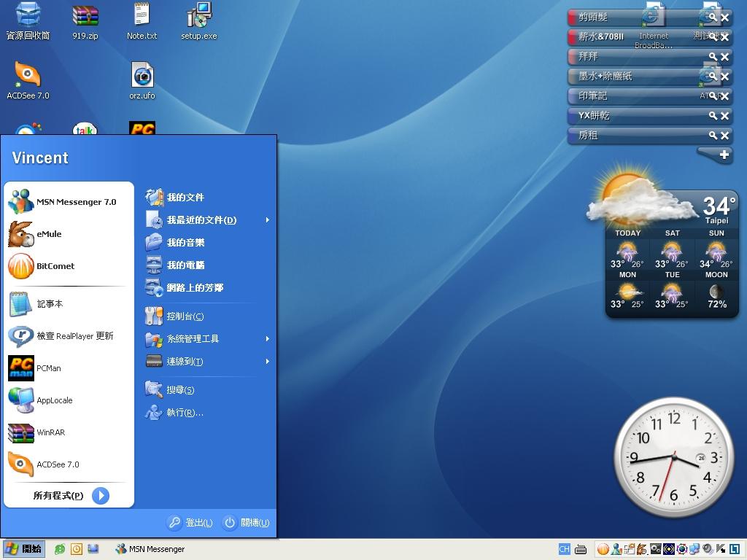Select ACDSee 7.0 desktop shortcut
The image size is (747, 560).
[28, 80]
